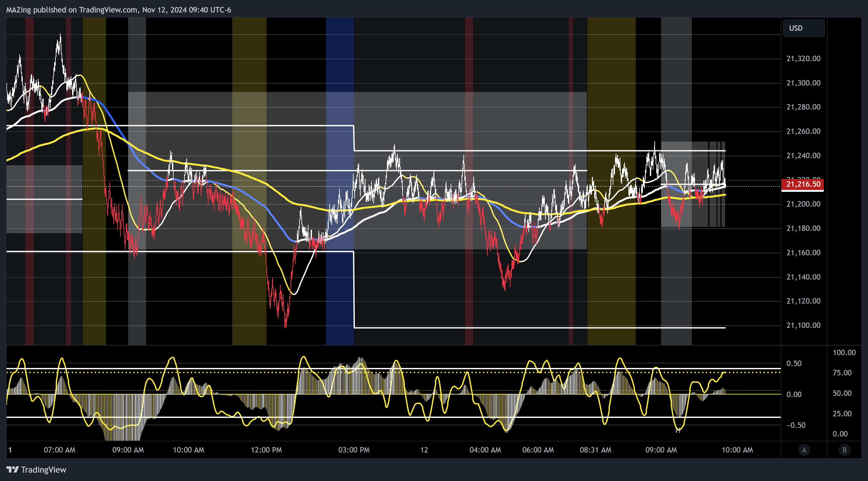Toggle auto scale A button
Image resolution: width=868 pixels, height=481 pixels.
(804, 450)
